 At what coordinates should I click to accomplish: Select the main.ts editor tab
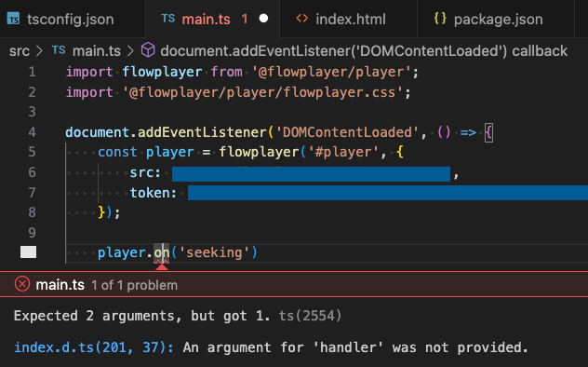pyautogui.click(x=213, y=19)
